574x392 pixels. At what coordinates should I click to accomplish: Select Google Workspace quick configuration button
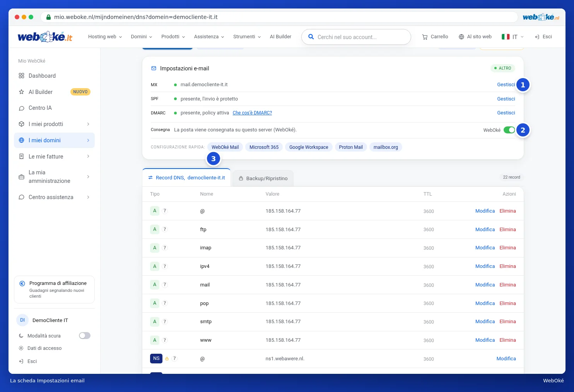coord(309,147)
